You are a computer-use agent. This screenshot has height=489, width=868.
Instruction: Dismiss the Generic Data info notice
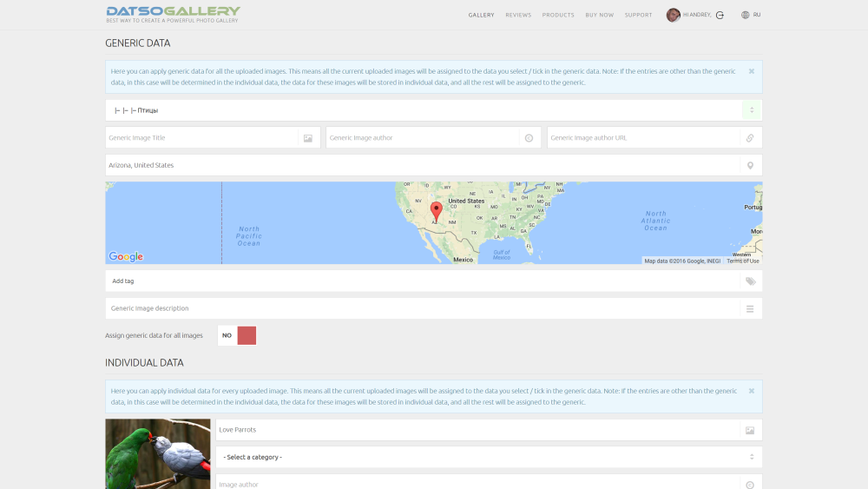pyautogui.click(x=751, y=71)
